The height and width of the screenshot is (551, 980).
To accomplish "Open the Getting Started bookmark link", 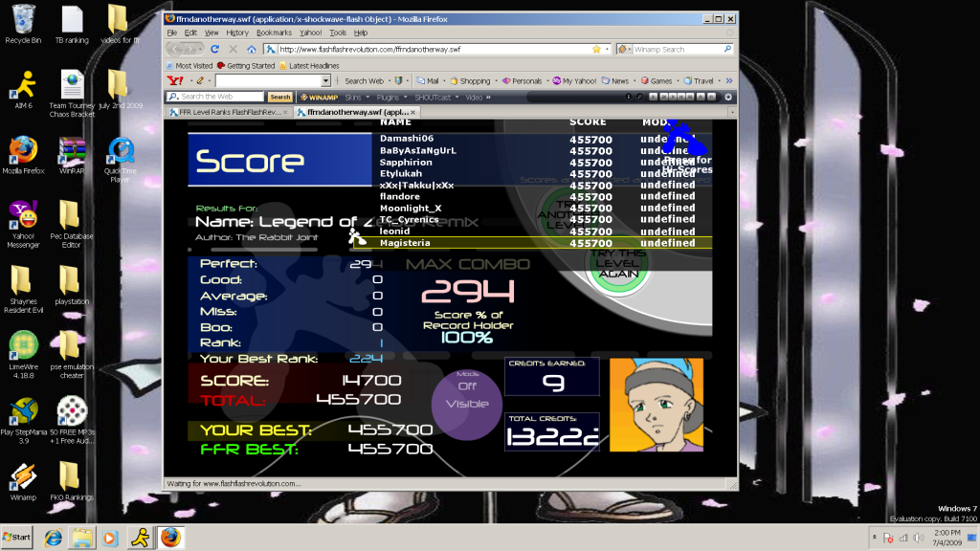I will coord(249,66).
